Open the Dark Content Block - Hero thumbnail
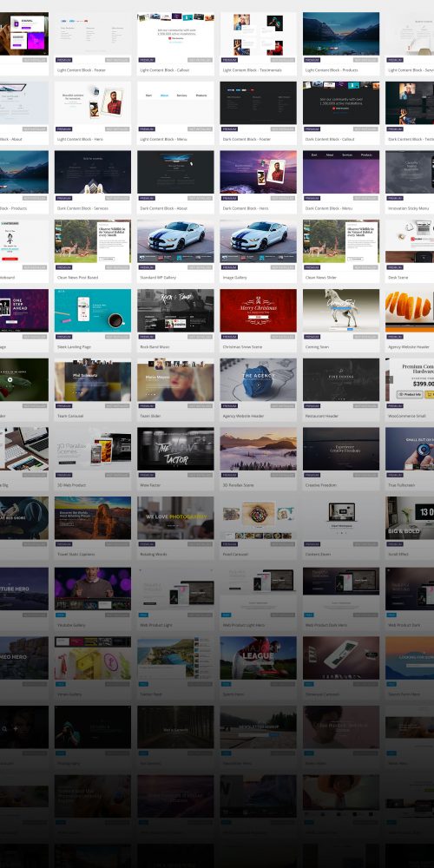This screenshot has width=434, height=868. (258, 172)
